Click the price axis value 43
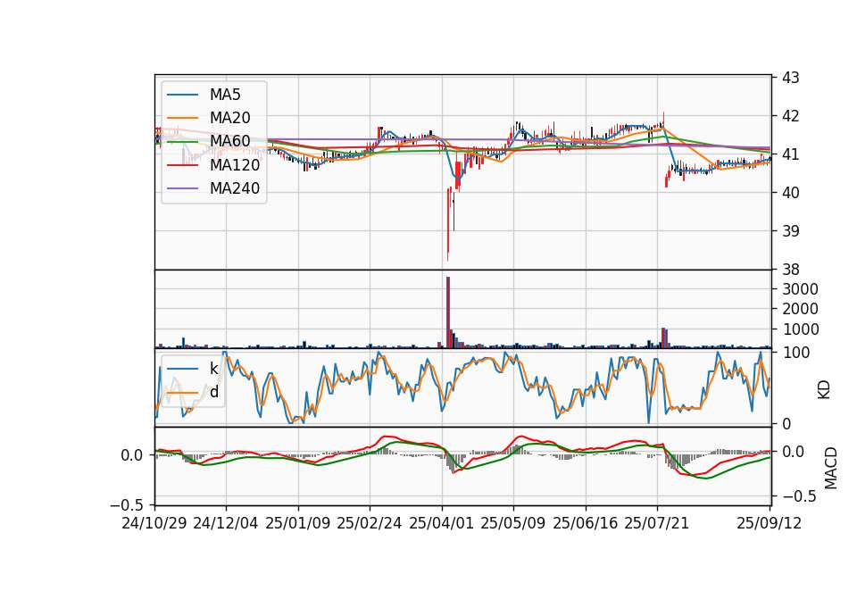857x616 pixels. 790,78
